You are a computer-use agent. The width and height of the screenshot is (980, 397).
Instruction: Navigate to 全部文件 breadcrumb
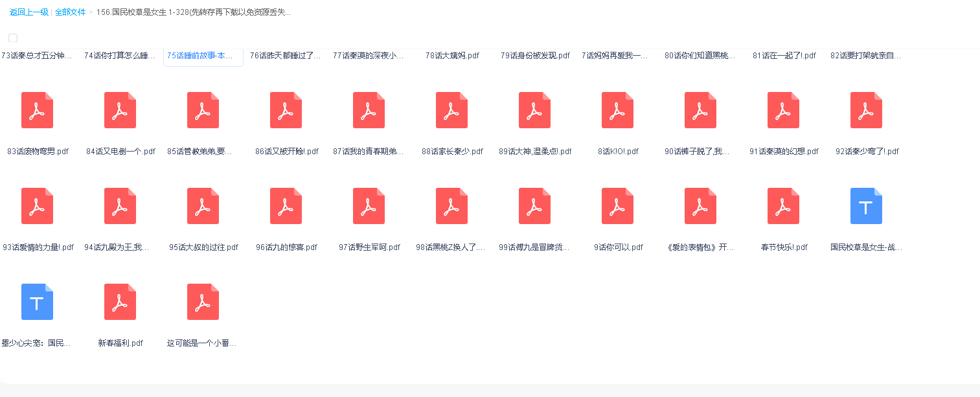[70, 12]
